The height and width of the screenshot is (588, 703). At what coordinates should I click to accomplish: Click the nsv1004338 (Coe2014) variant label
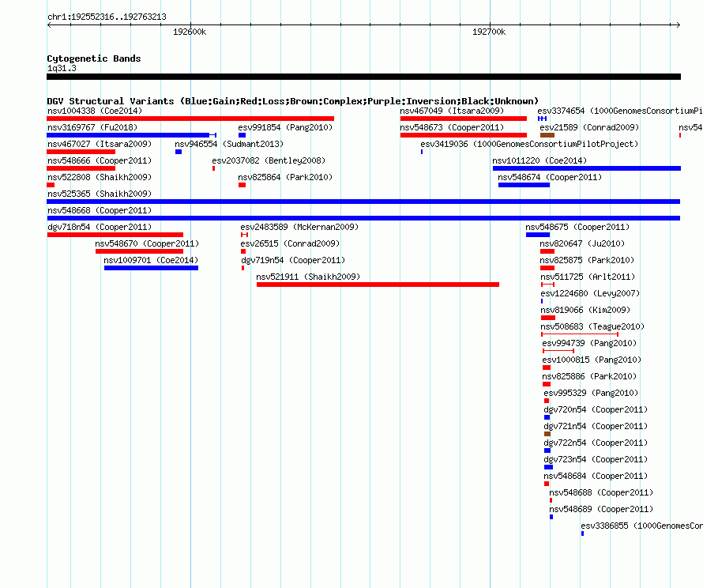tap(95, 111)
